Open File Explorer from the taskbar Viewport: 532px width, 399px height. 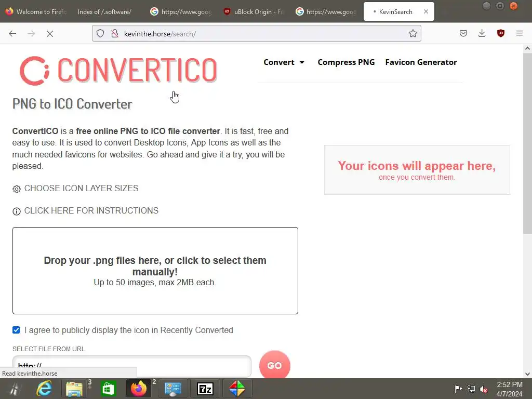[x=75, y=389]
